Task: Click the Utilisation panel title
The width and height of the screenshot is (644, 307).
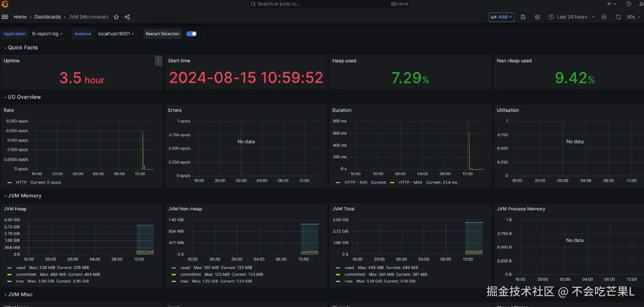Action: tap(508, 110)
